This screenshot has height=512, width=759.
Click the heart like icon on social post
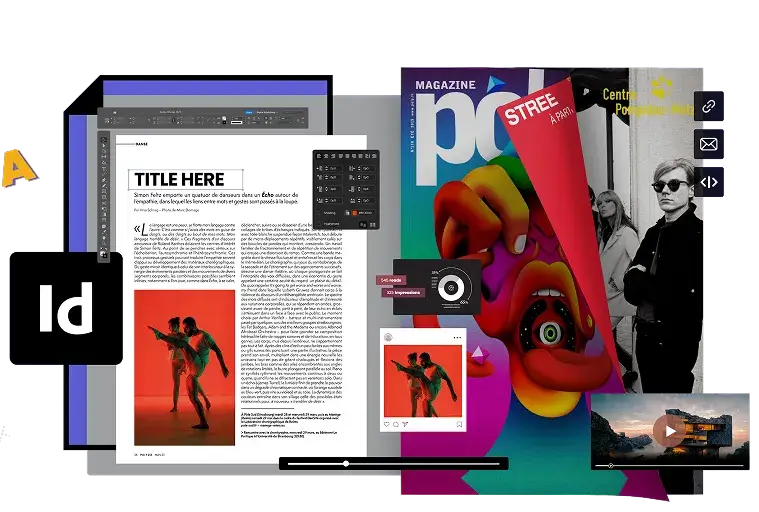pyautogui.click(x=389, y=424)
